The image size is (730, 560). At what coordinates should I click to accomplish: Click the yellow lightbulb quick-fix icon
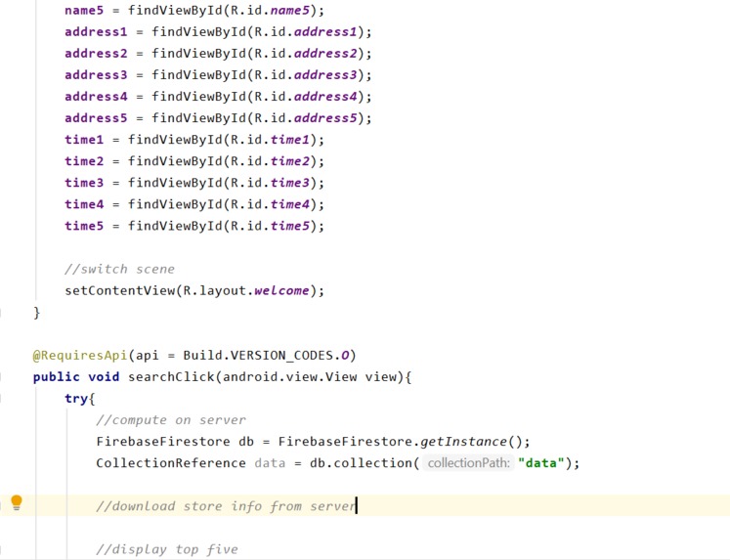pos(17,502)
